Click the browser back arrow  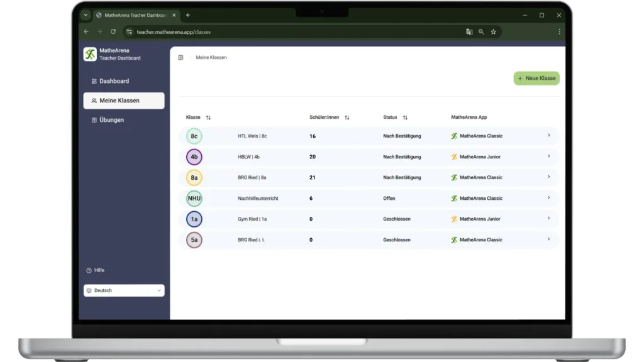pyautogui.click(x=86, y=32)
